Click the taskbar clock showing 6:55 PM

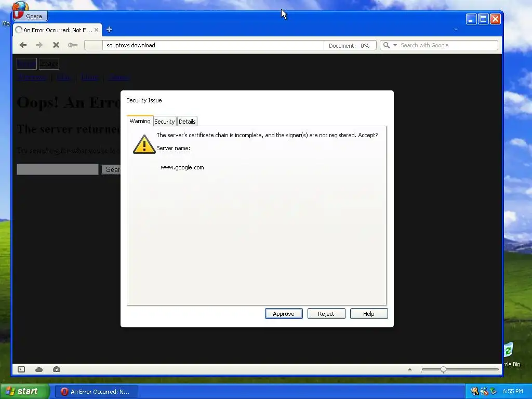[x=513, y=391]
